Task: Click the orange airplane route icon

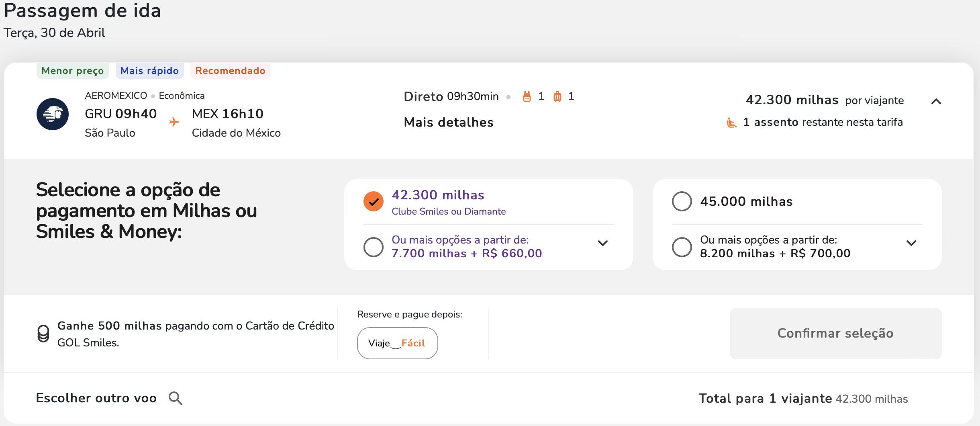Action: pyautogui.click(x=174, y=122)
